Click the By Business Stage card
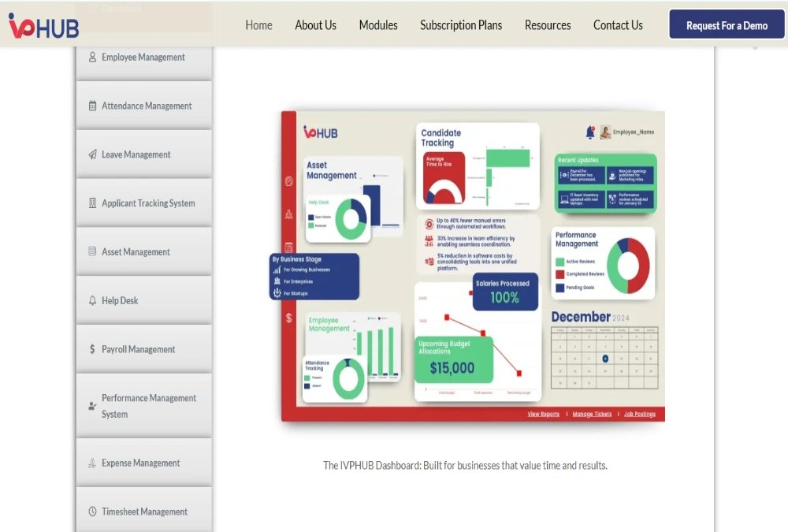 pos(314,277)
